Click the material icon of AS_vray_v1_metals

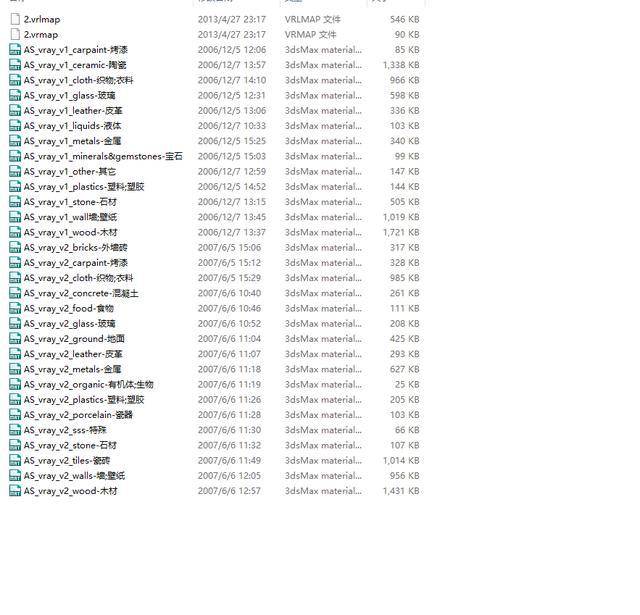click(x=15, y=141)
